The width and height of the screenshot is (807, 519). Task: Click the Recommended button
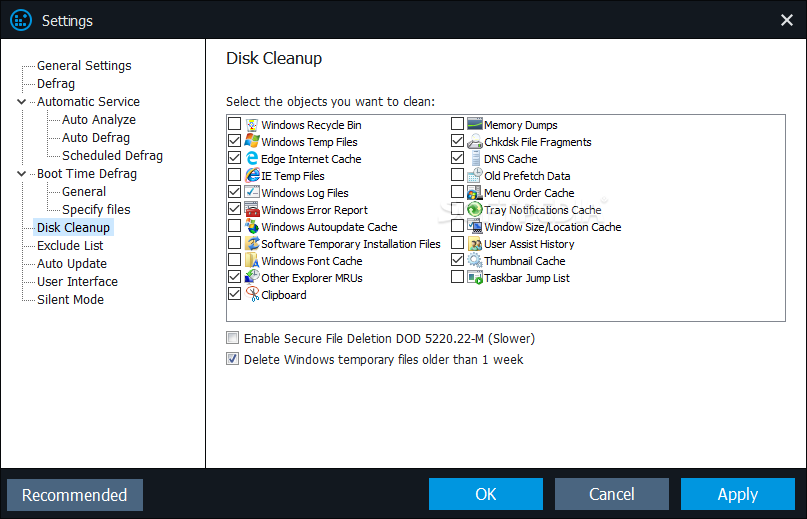coord(75,495)
